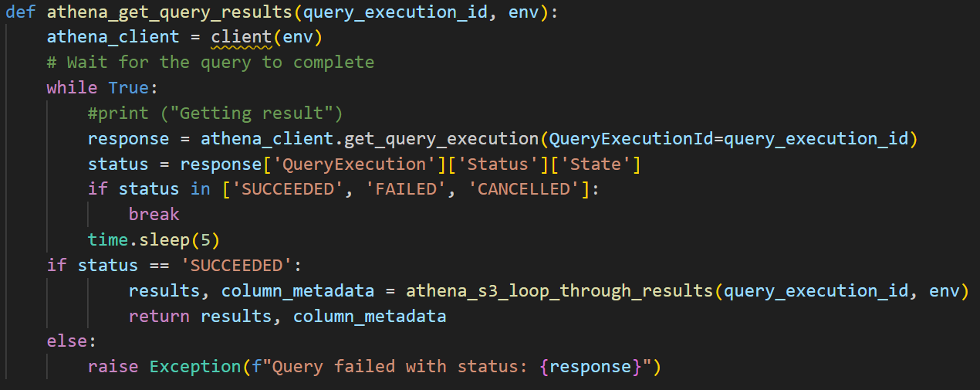
Task: Click the break statement
Action: click(154, 215)
